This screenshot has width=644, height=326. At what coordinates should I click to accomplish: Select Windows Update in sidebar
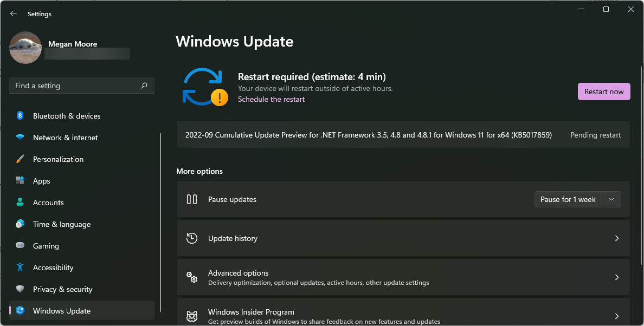pyautogui.click(x=82, y=310)
